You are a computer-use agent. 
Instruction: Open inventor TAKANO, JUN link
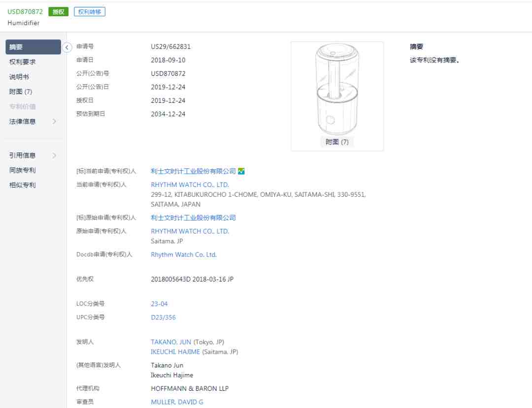(x=171, y=342)
